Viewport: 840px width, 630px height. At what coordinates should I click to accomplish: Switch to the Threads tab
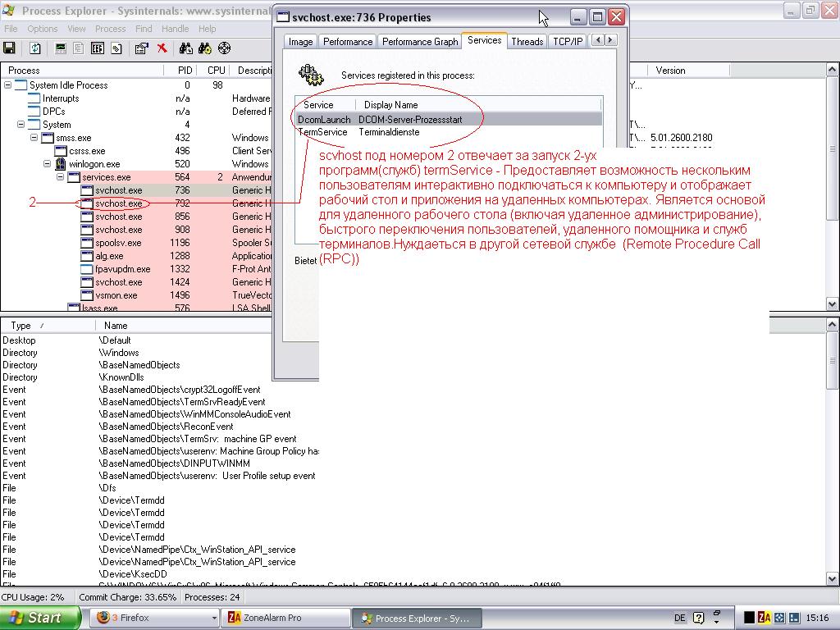527,41
